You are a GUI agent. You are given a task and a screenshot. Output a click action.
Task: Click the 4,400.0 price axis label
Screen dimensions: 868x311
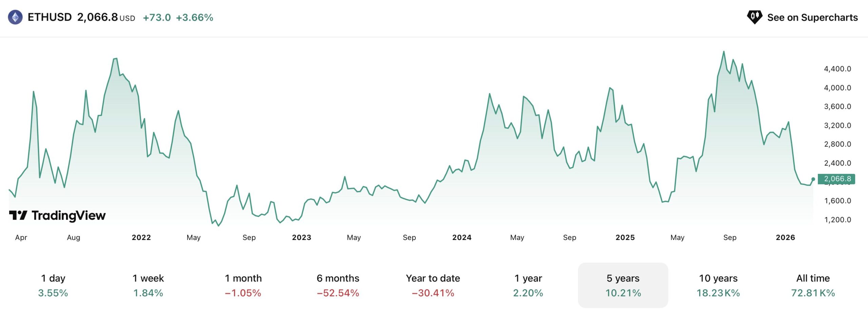click(x=837, y=69)
